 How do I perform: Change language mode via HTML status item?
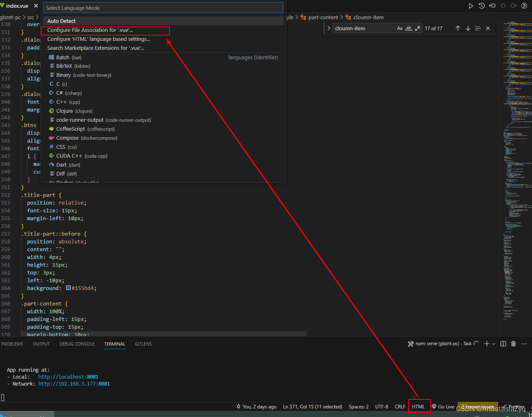point(419,406)
